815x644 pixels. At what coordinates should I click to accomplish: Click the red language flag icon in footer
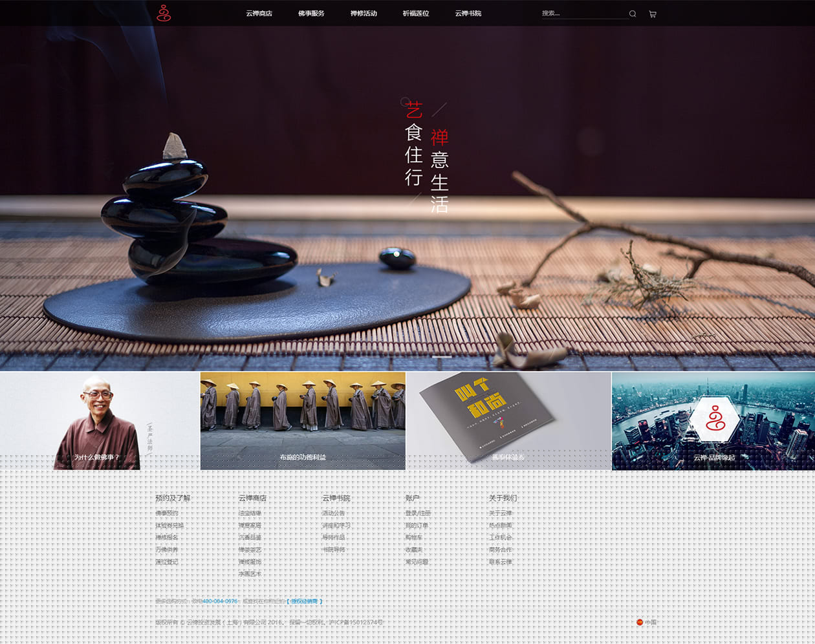coord(640,622)
